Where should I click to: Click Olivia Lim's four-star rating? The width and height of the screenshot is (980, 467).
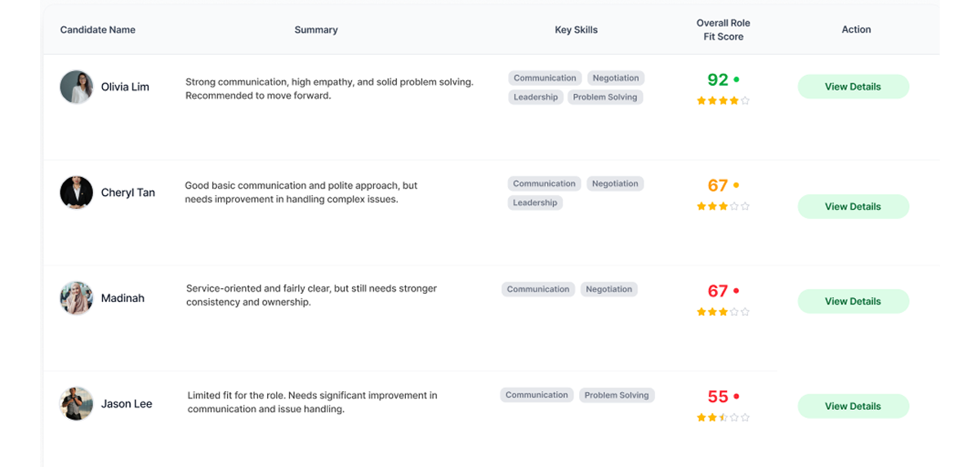click(x=723, y=100)
